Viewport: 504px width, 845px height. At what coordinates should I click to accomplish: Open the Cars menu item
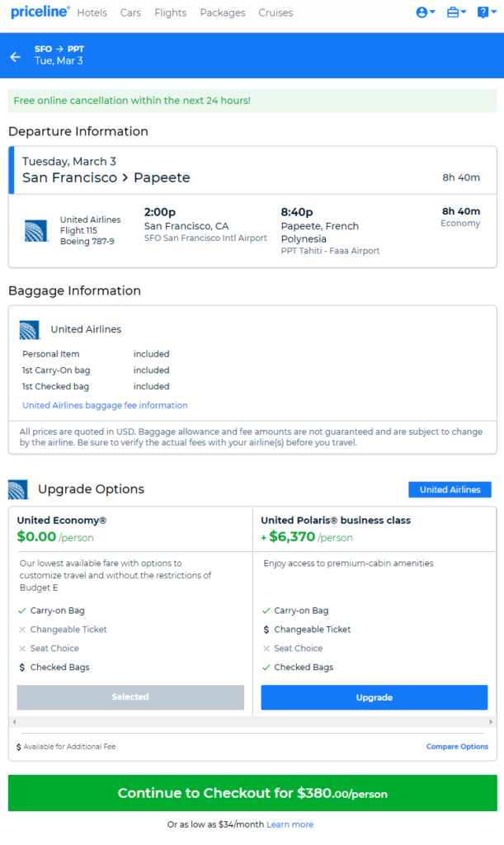coord(130,13)
